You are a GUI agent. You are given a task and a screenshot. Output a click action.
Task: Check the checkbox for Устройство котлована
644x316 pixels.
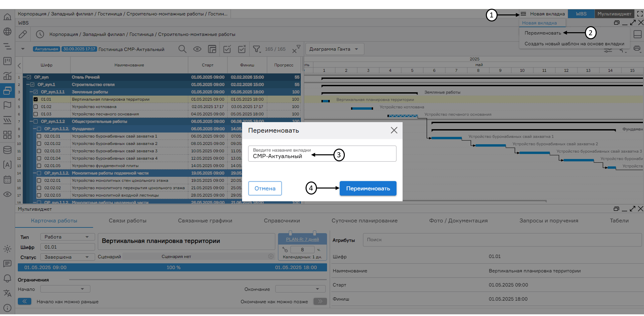(x=35, y=106)
